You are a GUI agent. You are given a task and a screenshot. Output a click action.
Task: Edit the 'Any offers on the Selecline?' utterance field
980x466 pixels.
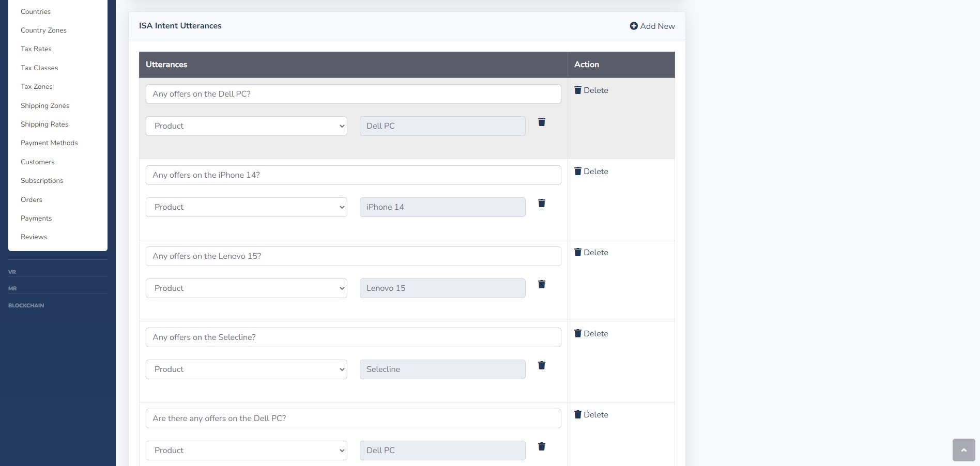pyautogui.click(x=354, y=337)
